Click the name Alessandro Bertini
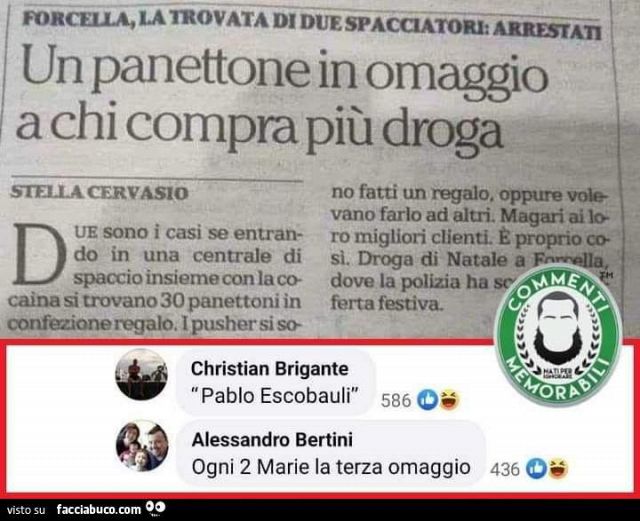The image size is (640, 521). click(272, 440)
